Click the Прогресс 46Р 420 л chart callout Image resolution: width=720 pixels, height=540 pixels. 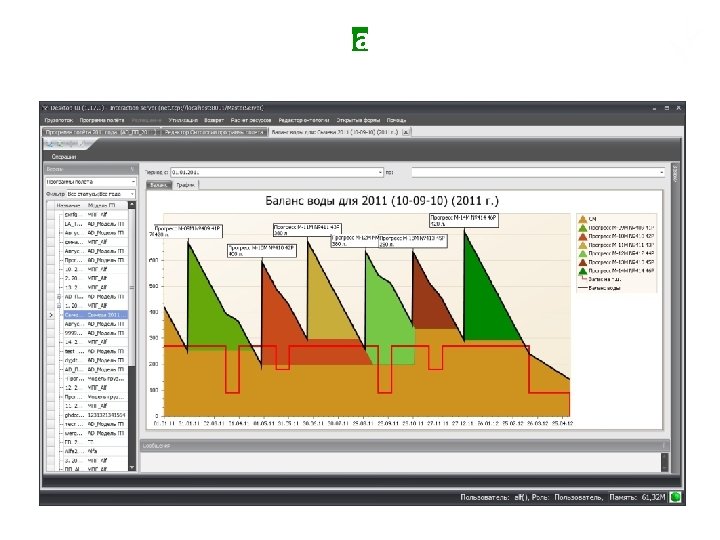(464, 221)
